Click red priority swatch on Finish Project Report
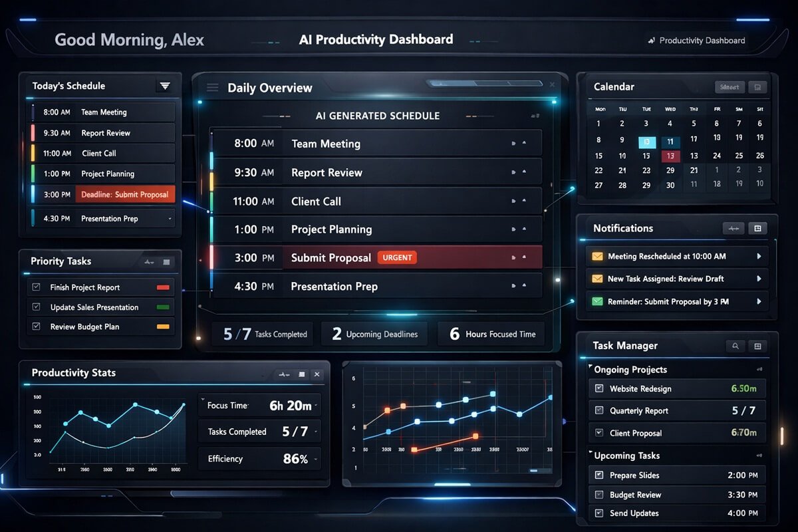The height and width of the screenshot is (532, 798). coord(163,288)
